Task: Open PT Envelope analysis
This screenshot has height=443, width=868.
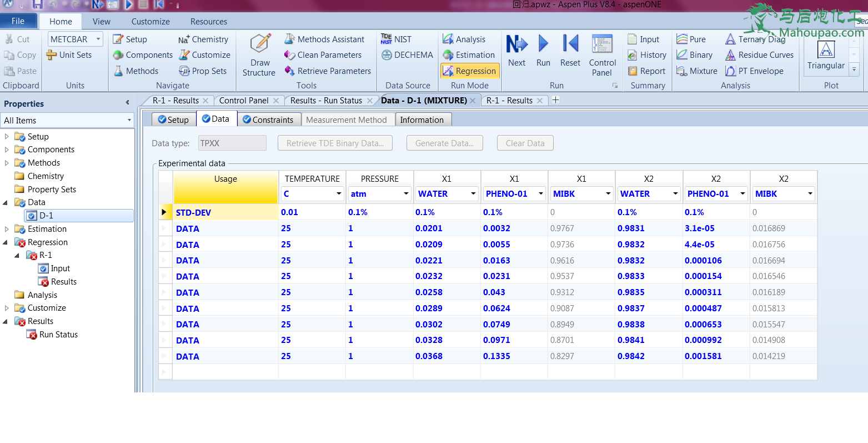Action: [x=754, y=71]
